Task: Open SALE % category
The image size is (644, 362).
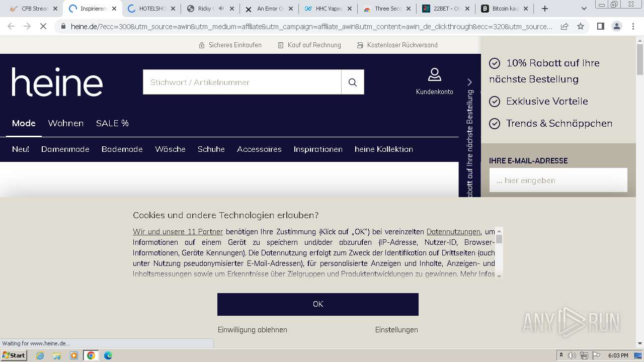Action: tap(112, 123)
